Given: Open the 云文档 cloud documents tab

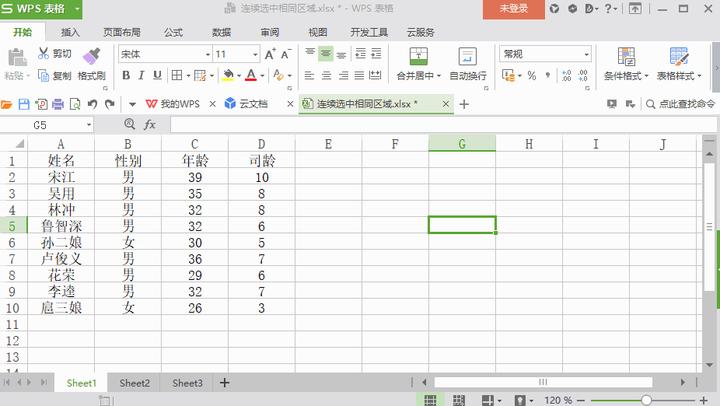Looking at the screenshot, I should click(x=246, y=104).
